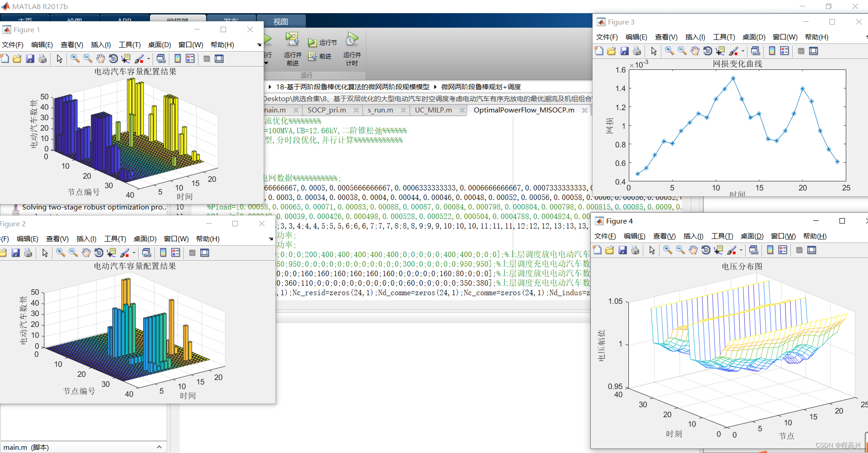Toggle Insert Legend in Figure 4

(783, 250)
